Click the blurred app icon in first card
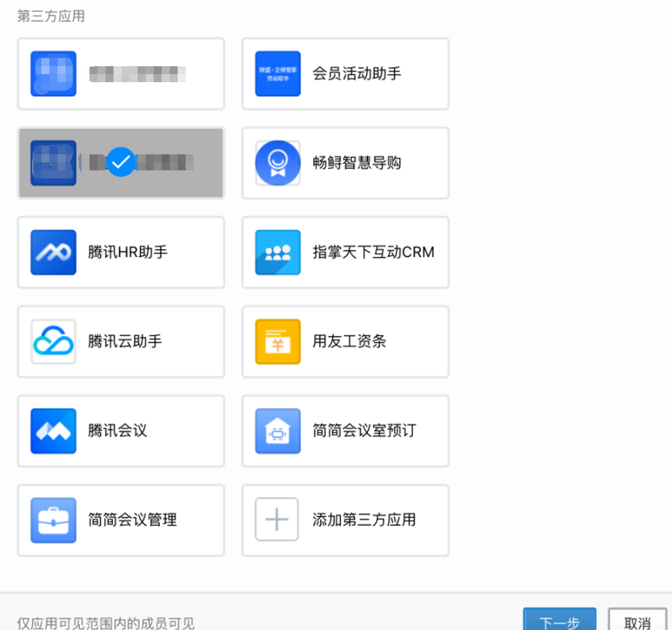This screenshot has width=672, height=630. [x=53, y=73]
